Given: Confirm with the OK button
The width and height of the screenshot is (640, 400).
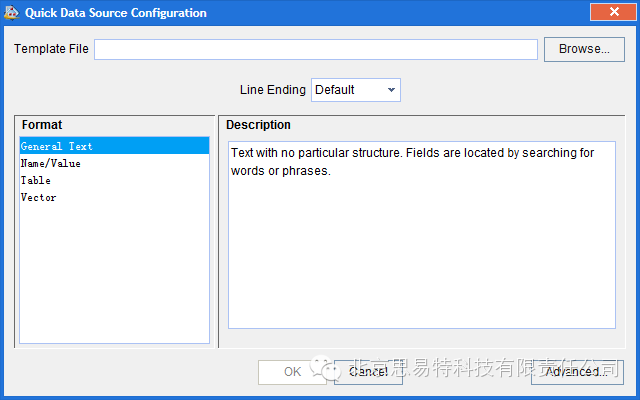Looking at the screenshot, I should [292, 372].
